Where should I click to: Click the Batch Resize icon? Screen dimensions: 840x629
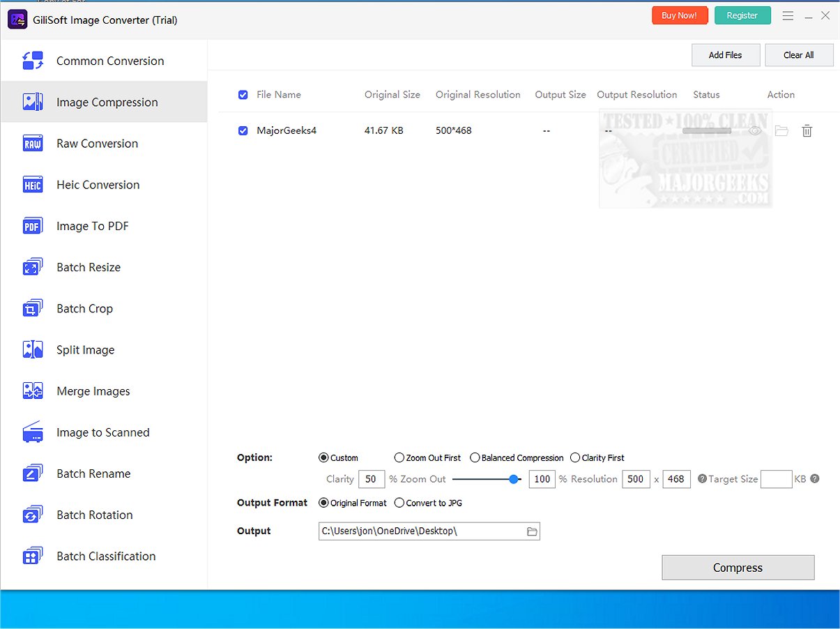[x=33, y=267]
